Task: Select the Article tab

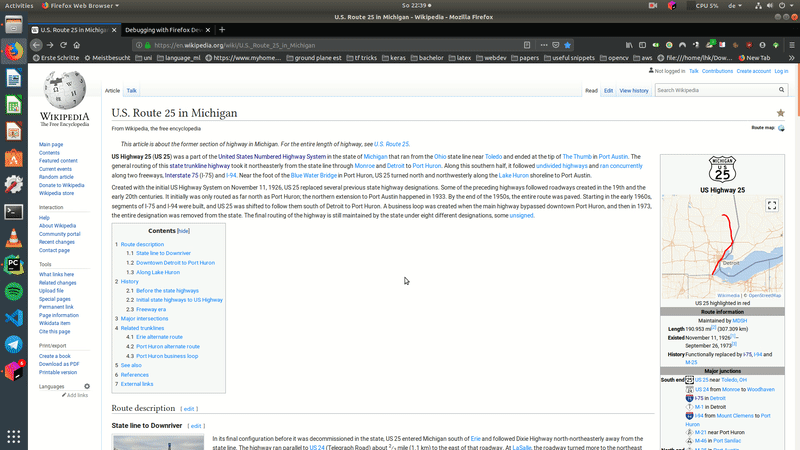Action: (x=112, y=91)
